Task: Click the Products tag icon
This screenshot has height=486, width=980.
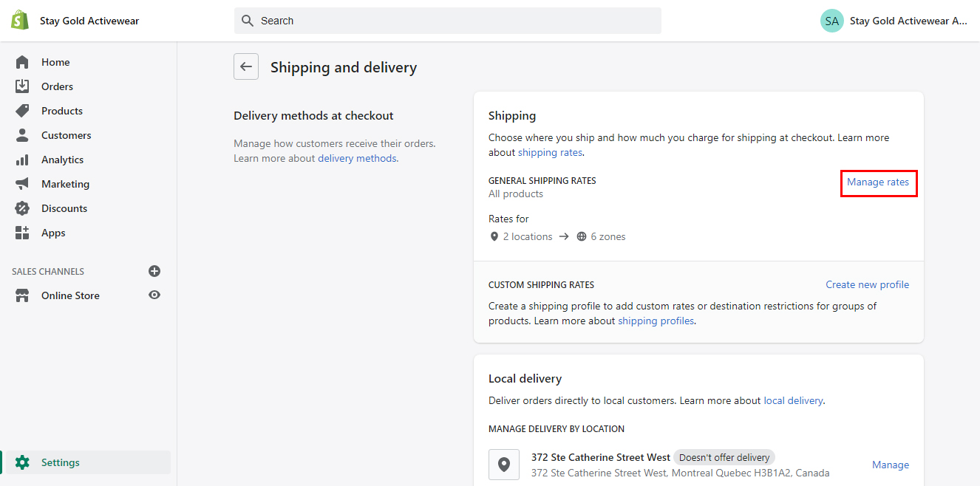Action: pos(22,111)
